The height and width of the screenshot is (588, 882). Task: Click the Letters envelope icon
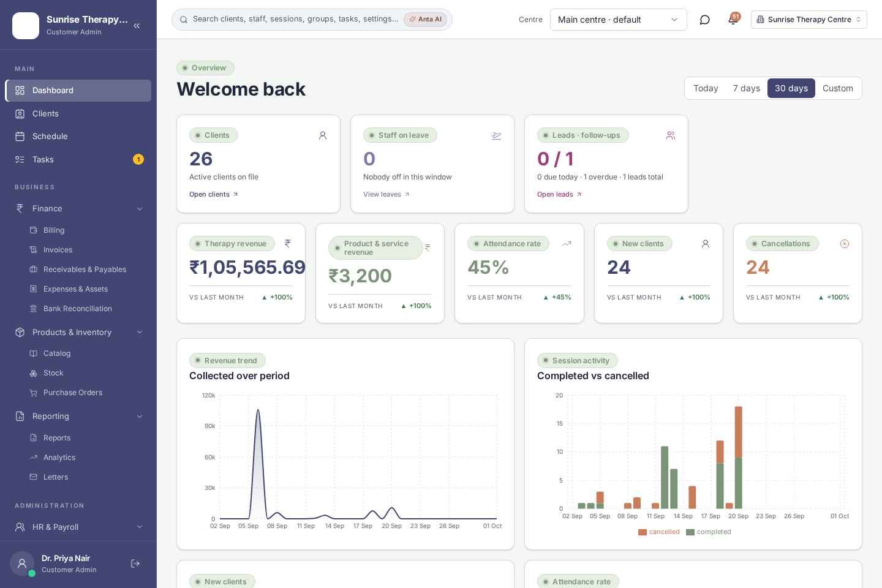tap(34, 477)
